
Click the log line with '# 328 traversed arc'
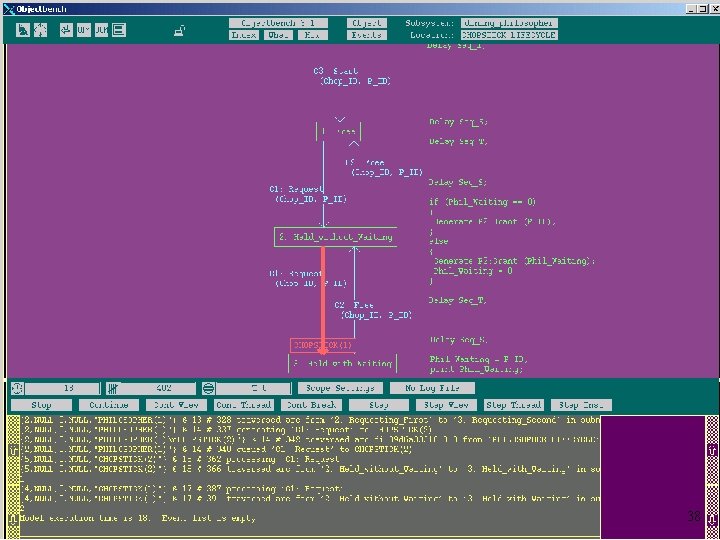coord(310,420)
